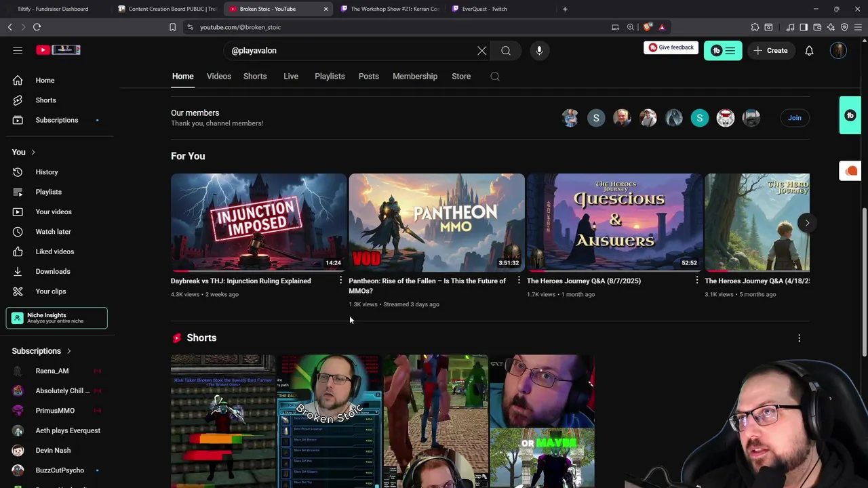This screenshot has height=488, width=868.
Task: Switch to the Videos tab
Action: [218, 77]
